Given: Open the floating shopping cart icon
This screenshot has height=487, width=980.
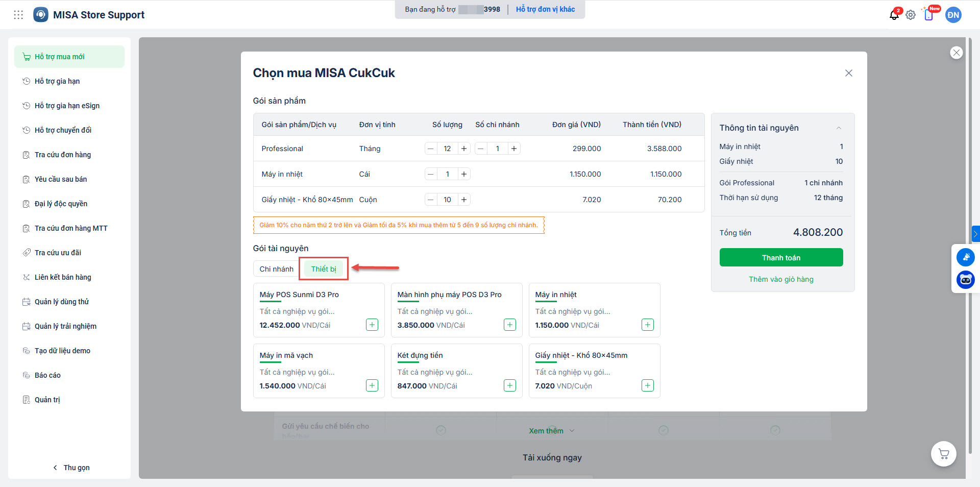Looking at the screenshot, I should point(944,454).
